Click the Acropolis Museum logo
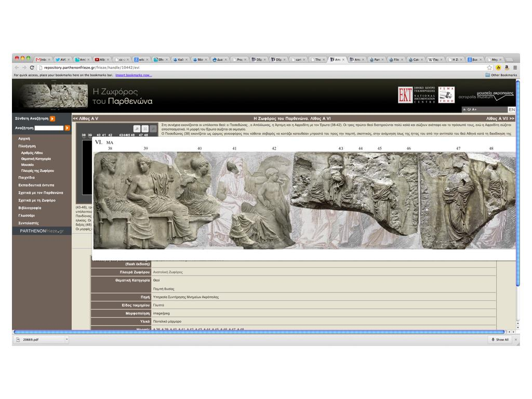The image size is (532, 399). point(486,96)
